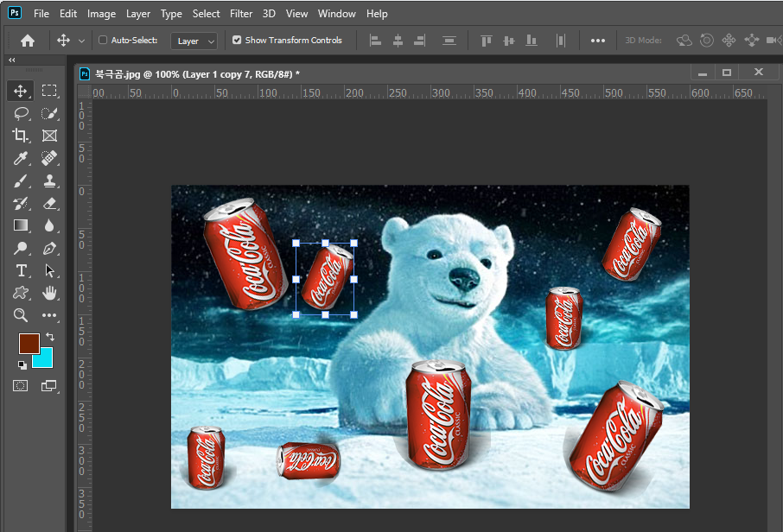Viewport: 783px width, 532px height.
Task: Maximize the document window
Action: [727, 73]
